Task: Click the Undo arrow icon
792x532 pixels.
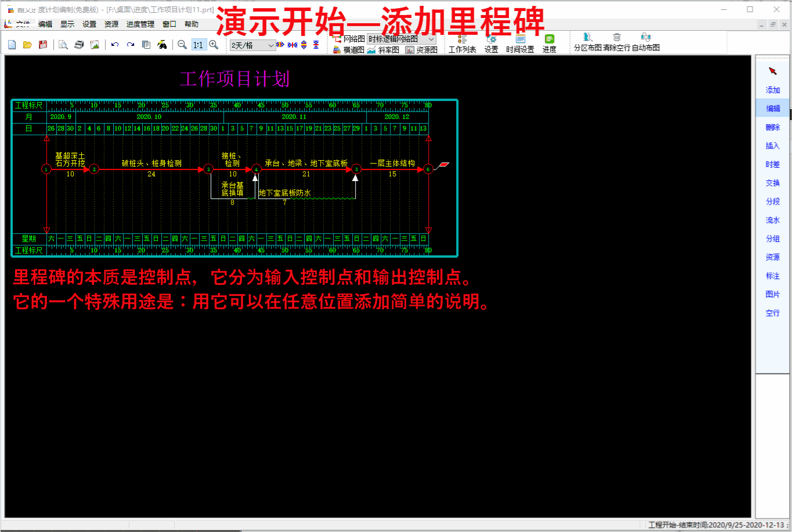Action: click(x=115, y=45)
